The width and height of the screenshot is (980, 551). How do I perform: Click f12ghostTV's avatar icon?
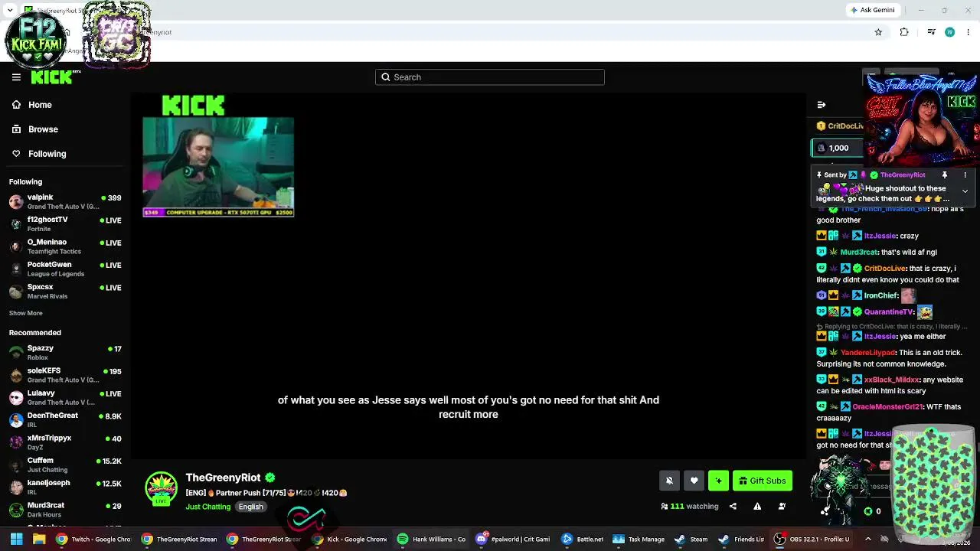[x=16, y=224]
